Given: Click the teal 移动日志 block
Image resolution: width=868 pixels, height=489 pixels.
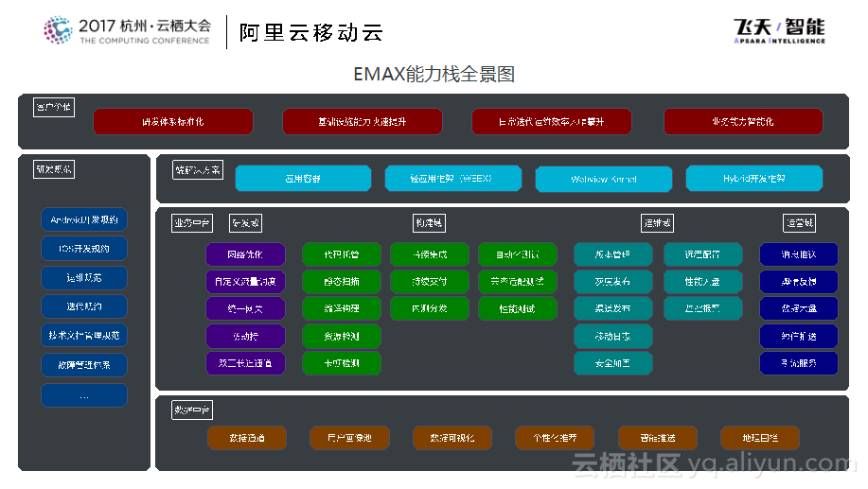Looking at the screenshot, I should [x=612, y=337].
